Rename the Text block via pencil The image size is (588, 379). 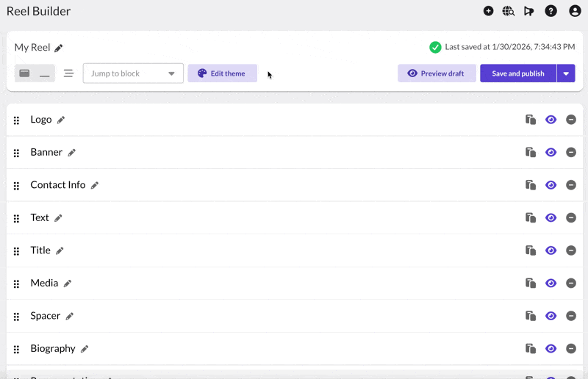pos(58,218)
